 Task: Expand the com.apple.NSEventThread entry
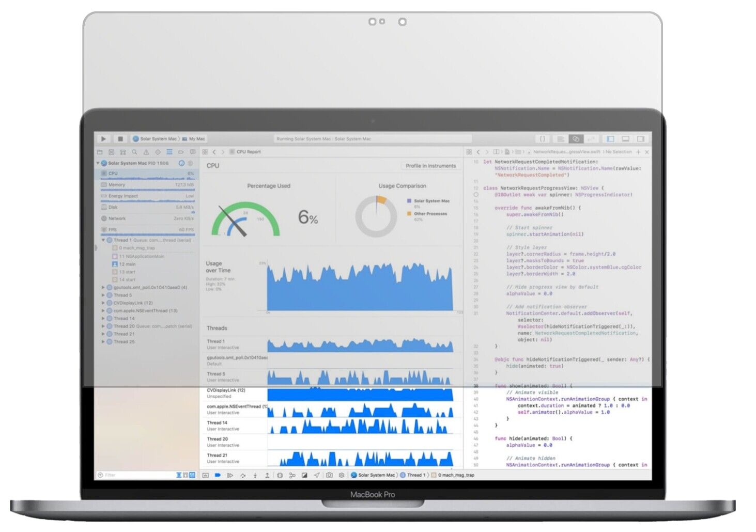[x=103, y=311]
